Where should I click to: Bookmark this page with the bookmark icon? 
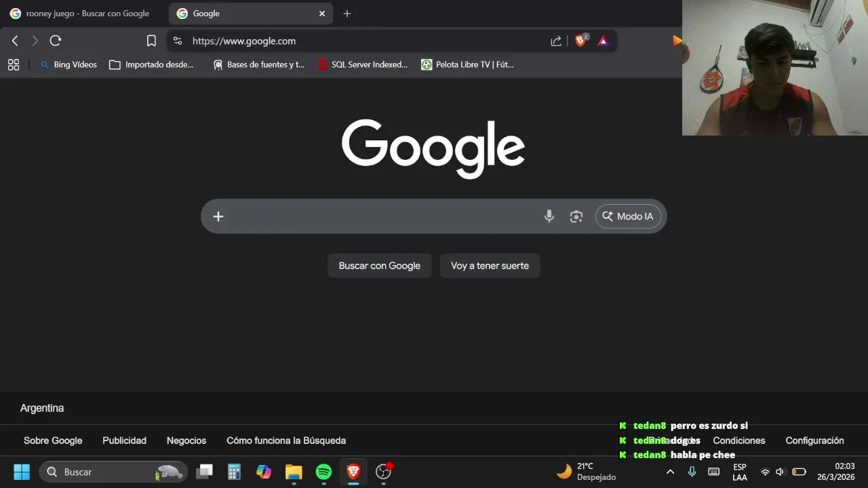point(151,41)
